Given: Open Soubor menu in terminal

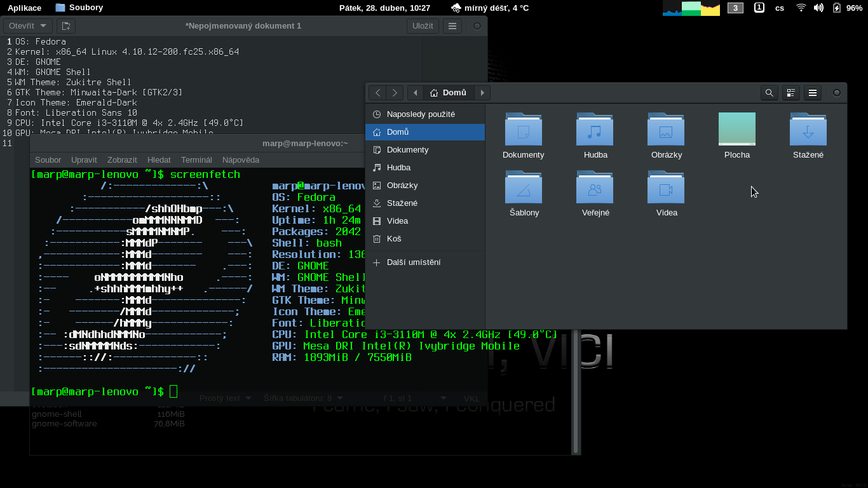Looking at the screenshot, I should pyautogui.click(x=48, y=160).
